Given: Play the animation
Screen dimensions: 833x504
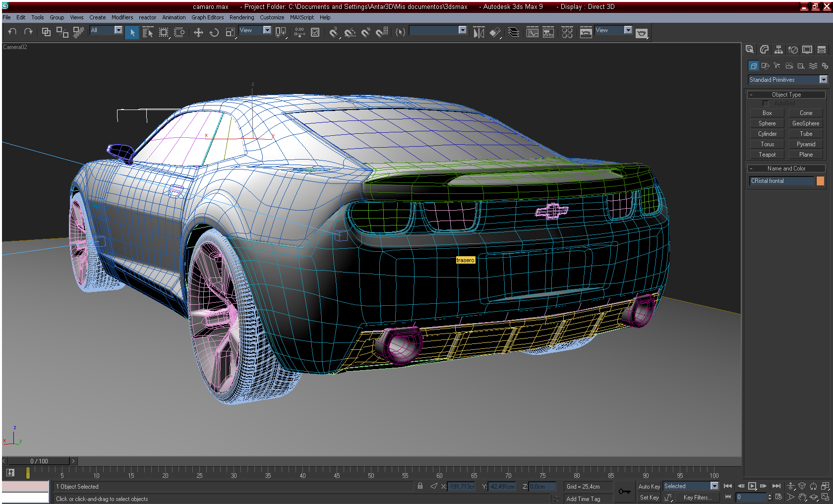Looking at the screenshot, I should click(752, 486).
